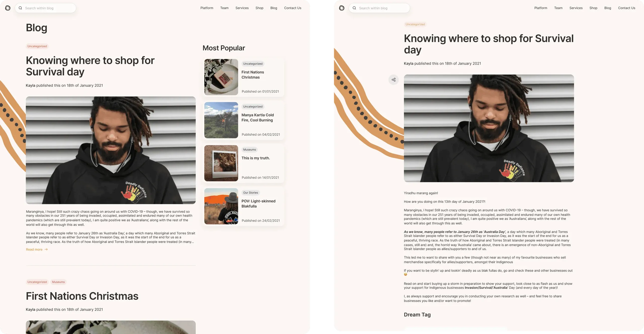This screenshot has height=334, width=644.
Task: Open the large 'First Nations Christmas' post title
Action: (82, 296)
